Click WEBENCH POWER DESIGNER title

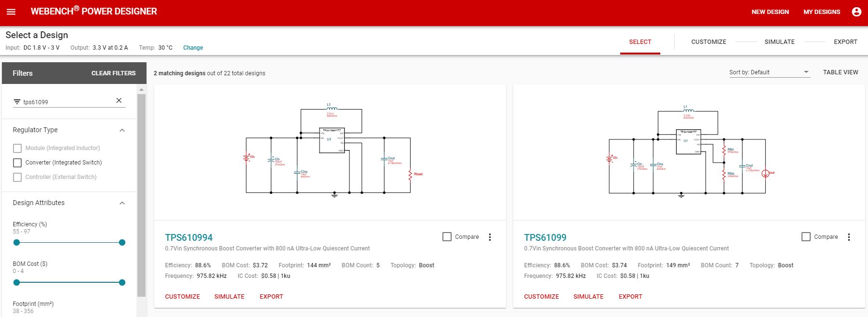(x=94, y=11)
